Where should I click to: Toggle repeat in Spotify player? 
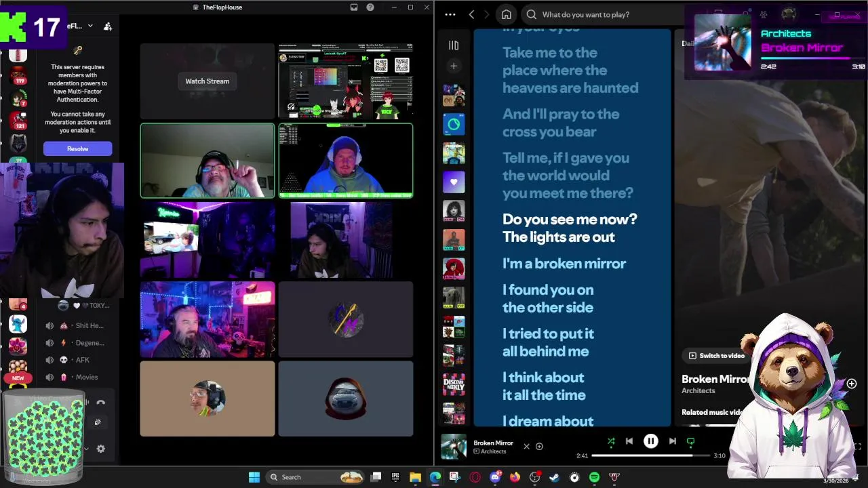pos(690,441)
